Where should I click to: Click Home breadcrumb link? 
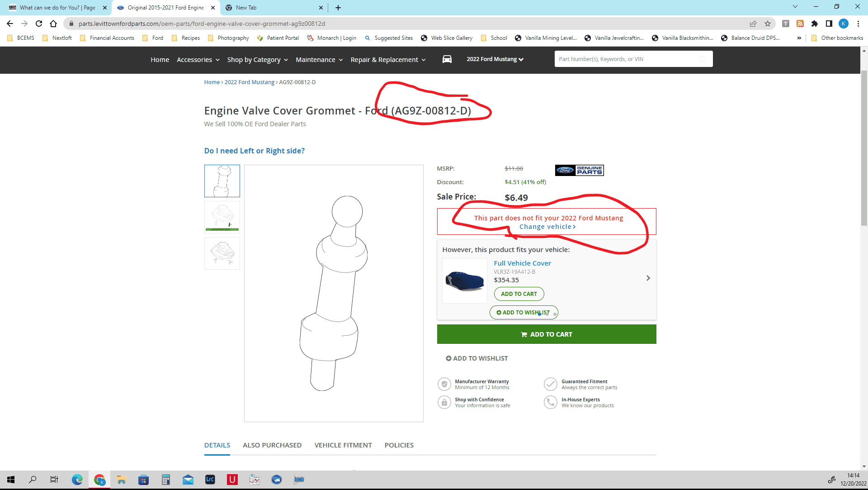pyautogui.click(x=212, y=82)
